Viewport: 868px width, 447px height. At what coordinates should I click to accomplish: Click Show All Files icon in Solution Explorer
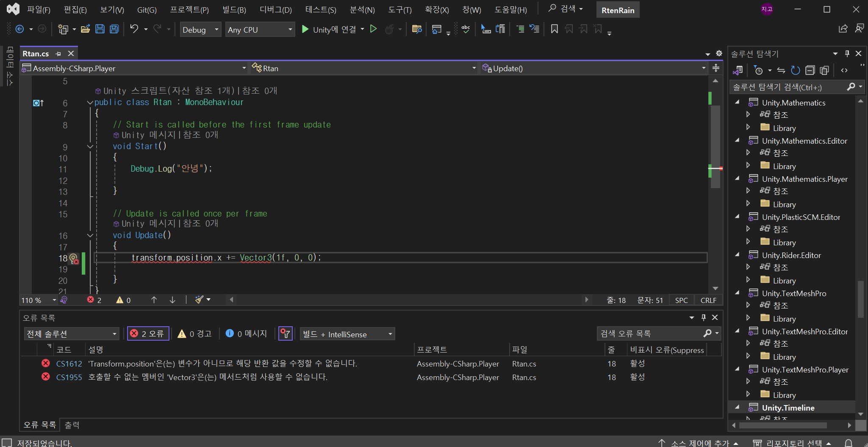pyautogui.click(x=824, y=70)
